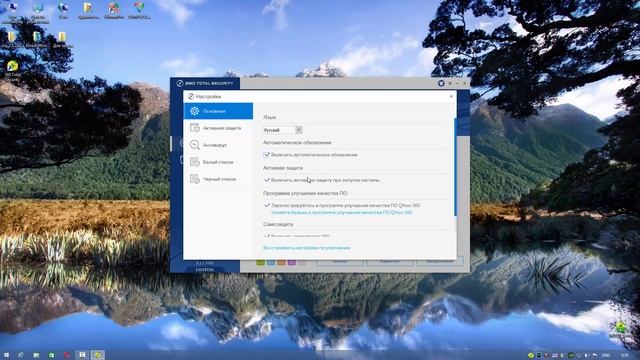Viewport: 640px width, 360px height.
Task: Click the ENG language indicator in tray
Action: [607, 356]
